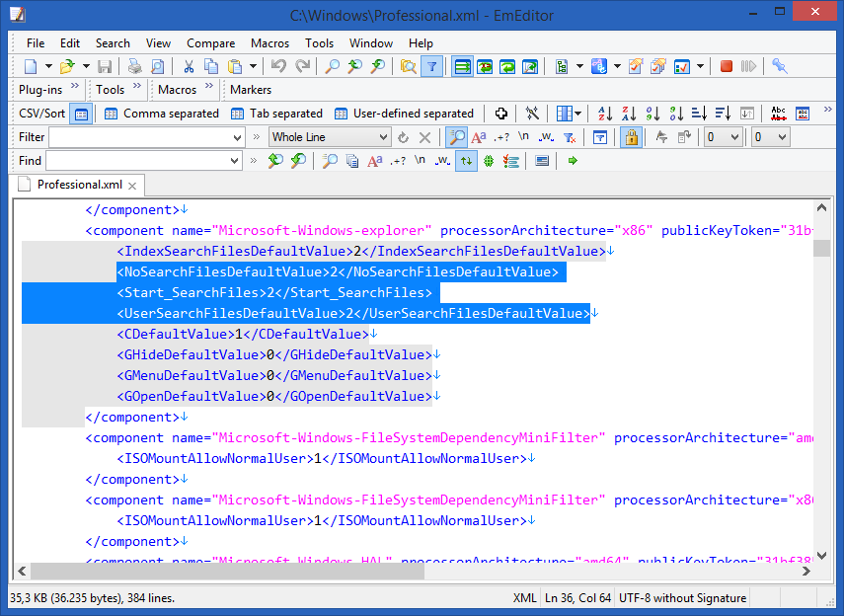This screenshot has width=844, height=616.
Task: Open the Whole Line dropdown
Action: tap(383, 136)
